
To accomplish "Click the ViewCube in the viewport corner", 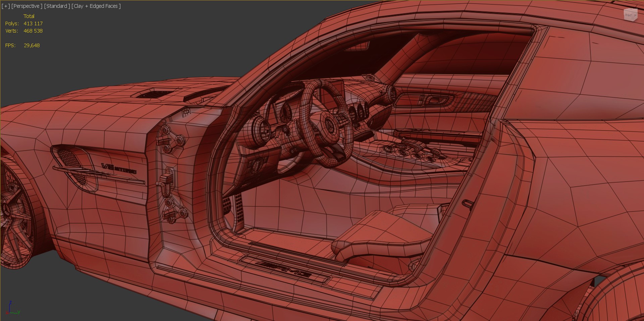I will click(630, 15).
